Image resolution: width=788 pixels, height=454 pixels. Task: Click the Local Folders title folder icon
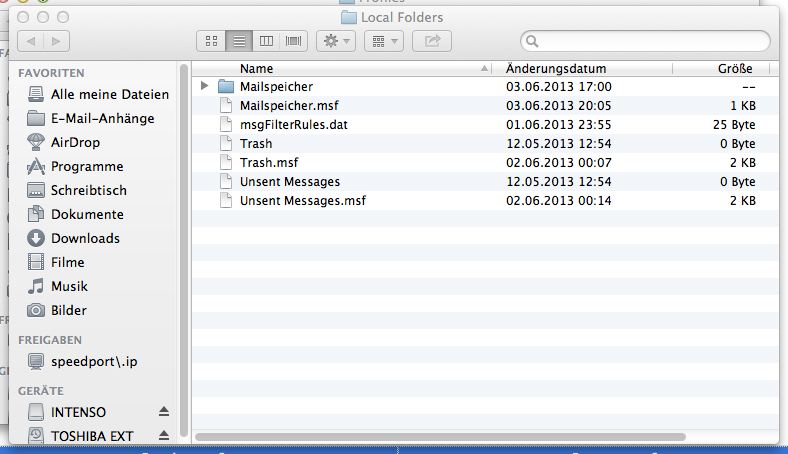[348, 18]
